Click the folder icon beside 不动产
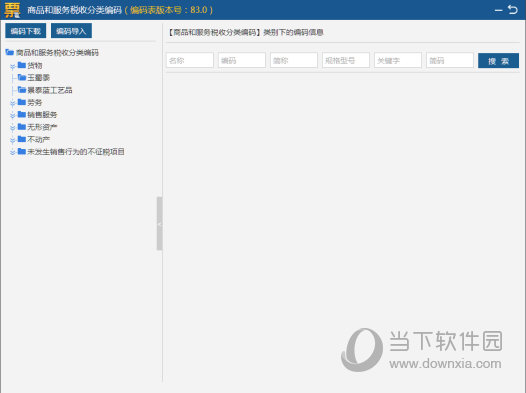Image resolution: width=526 pixels, height=393 pixels. click(x=22, y=138)
